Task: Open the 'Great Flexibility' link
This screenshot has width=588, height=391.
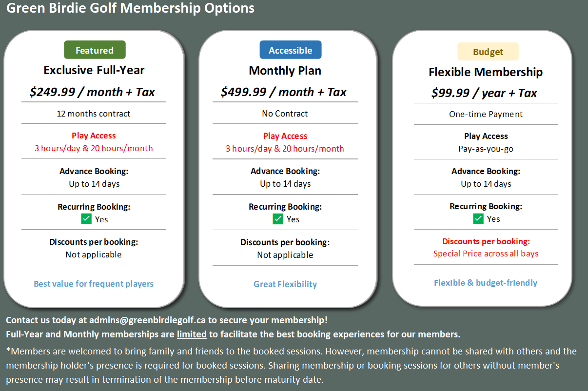Action: click(285, 284)
